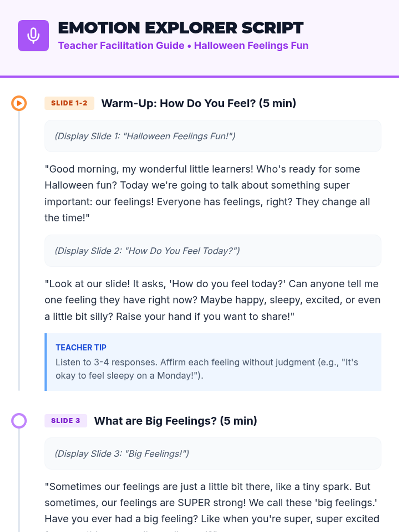Click the Teacher Facilitation Guide subtitle
The width and height of the screenshot is (399, 532).
point(121,45)
